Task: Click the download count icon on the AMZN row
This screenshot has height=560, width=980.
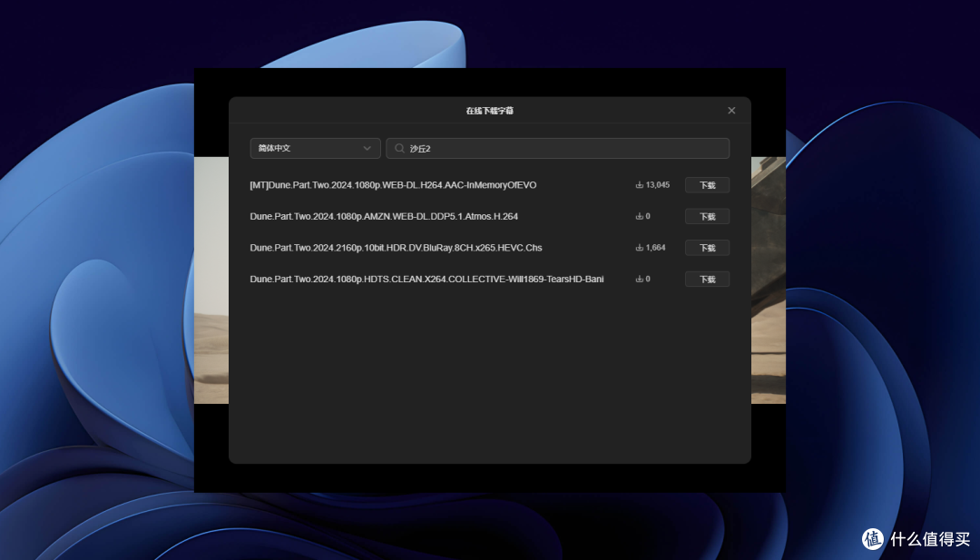Action: point(640,216)
